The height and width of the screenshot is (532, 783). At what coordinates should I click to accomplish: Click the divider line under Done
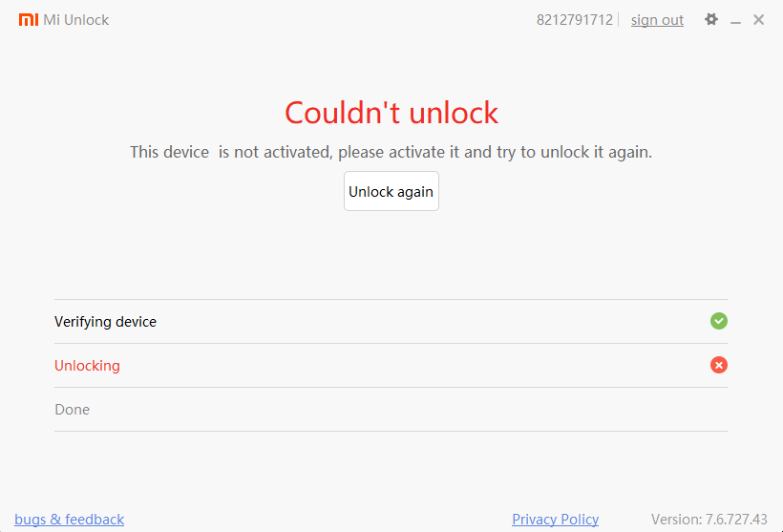pyautogui.click(x=391, y=431)
